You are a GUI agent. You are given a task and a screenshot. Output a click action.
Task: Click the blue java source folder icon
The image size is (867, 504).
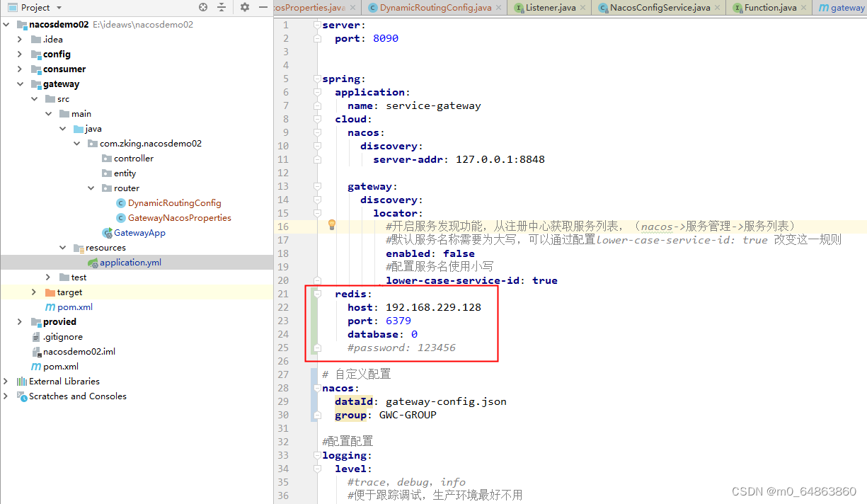coord(79,129)
